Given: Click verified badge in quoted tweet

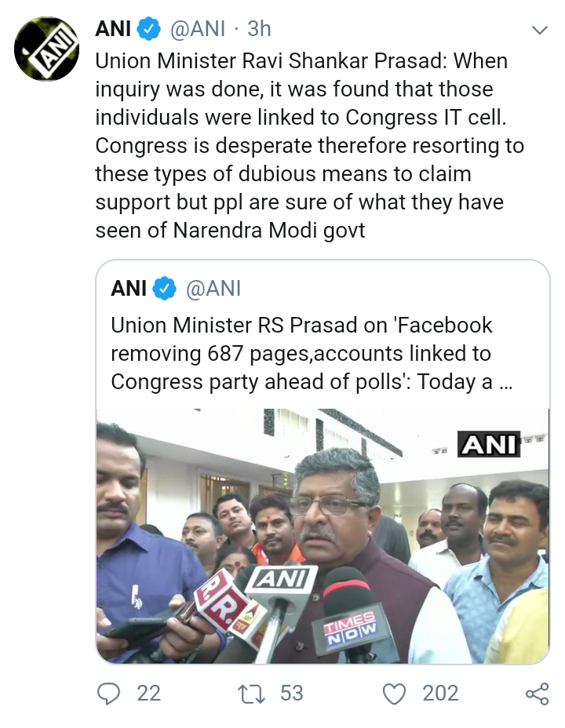Looking at the screenshot, I should point(164,289).
